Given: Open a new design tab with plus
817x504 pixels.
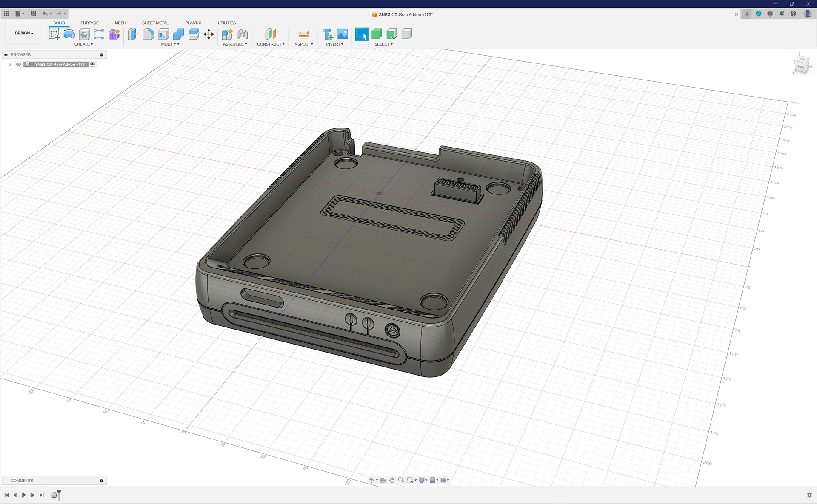Looking at the screenshot, I should pos(747,14).
